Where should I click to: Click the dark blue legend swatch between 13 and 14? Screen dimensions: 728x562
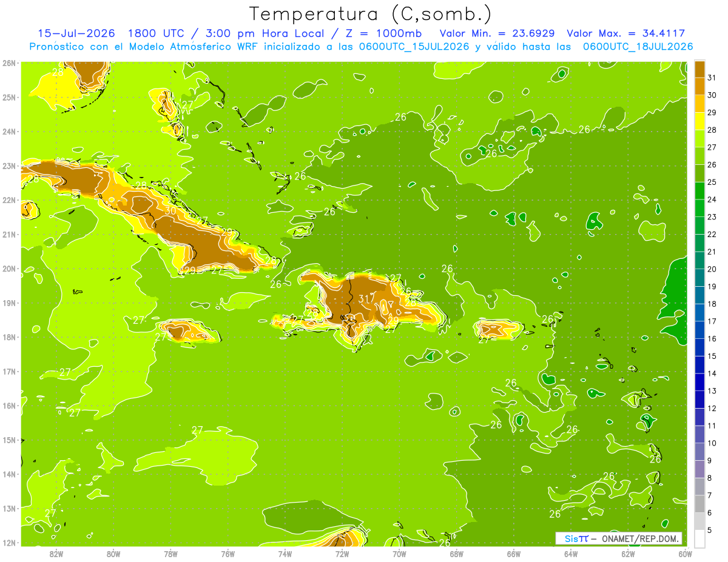[x=699, y=382]
